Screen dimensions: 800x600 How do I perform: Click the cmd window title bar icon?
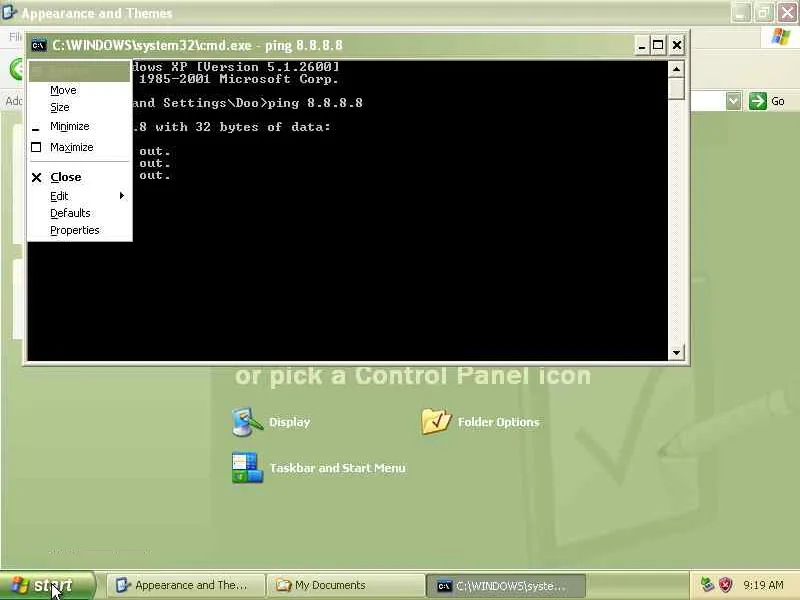click(38, 45)
